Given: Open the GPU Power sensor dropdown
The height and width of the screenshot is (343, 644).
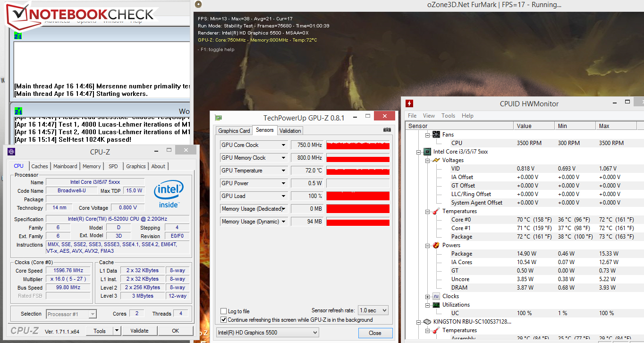Looking at the screenshot, I should click(284, 183).
